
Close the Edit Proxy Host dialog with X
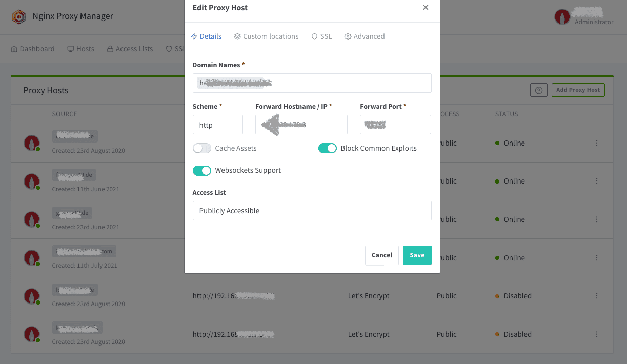[426, 8]
